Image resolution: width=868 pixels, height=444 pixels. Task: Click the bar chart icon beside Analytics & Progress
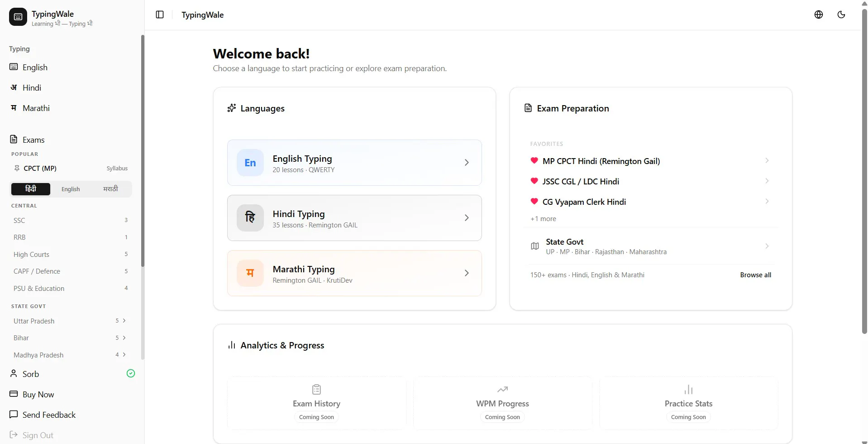pyautogui.click(x=232, y=345)
